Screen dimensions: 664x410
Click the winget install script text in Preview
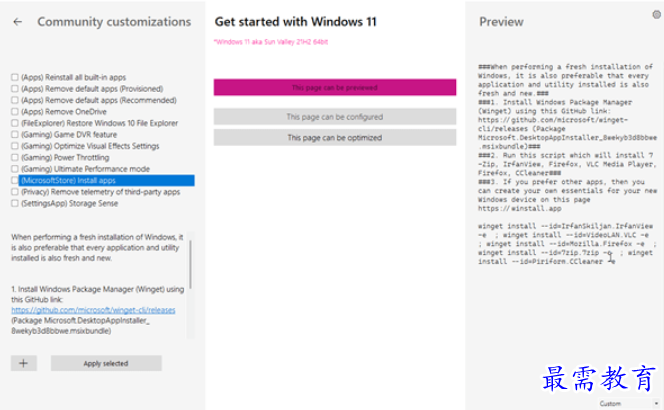pos(567,244)
